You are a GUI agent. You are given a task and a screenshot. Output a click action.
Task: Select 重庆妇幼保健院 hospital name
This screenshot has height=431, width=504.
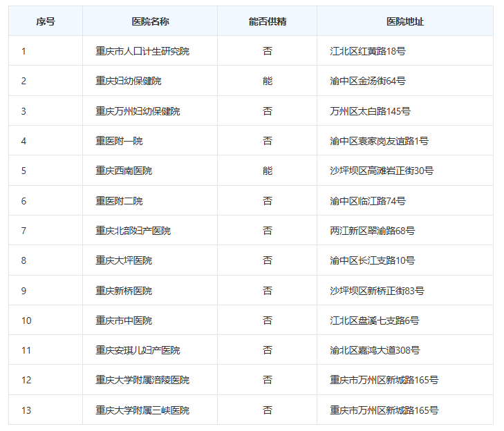coord(129,81)
